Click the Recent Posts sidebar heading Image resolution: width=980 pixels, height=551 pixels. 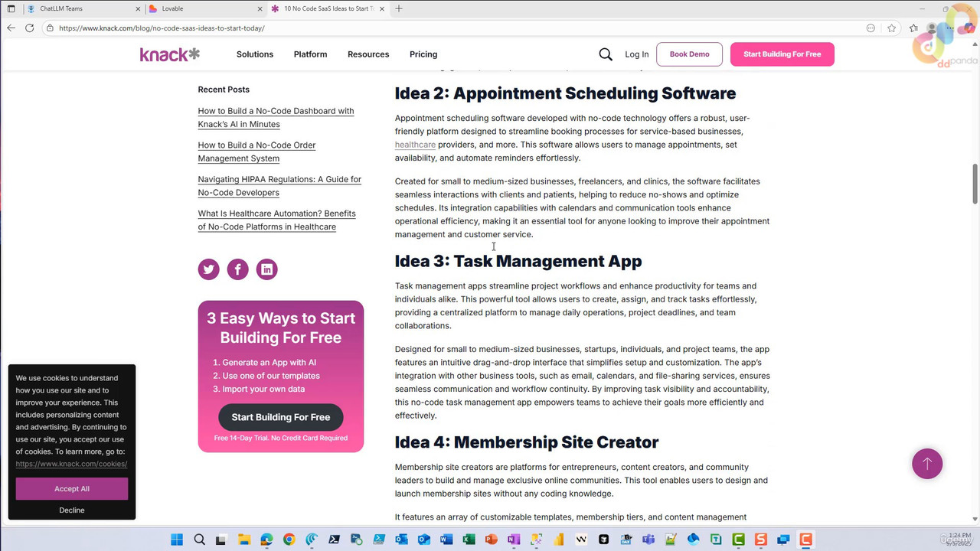point(224,90)
